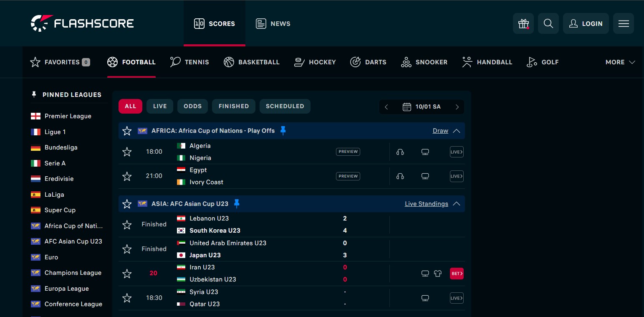Open Live Standings for AFC Asian Cup U23
This screenshot has width=644, height=317.
(x=426, y=203)
